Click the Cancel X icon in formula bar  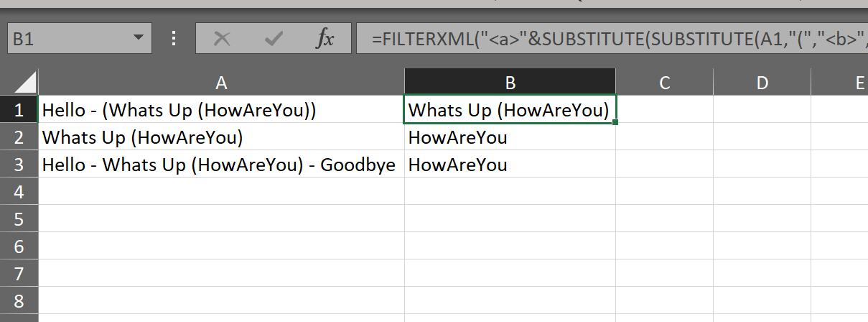[x=222, y=39]
